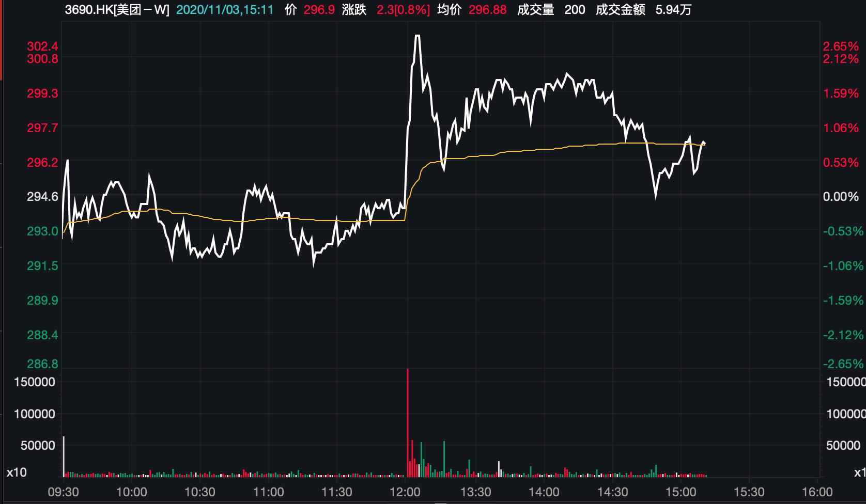Click the timestamp 2020/11/03,15:11
Viewport: 866px width, 504px height.
click(225, 10)
